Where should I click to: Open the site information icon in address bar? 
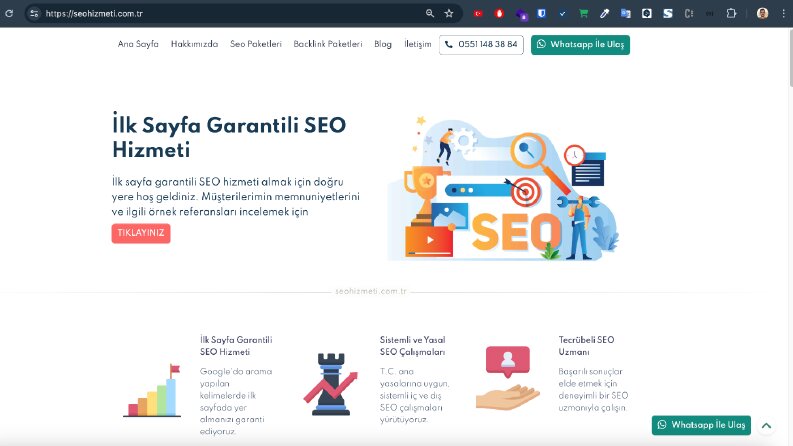34,14
